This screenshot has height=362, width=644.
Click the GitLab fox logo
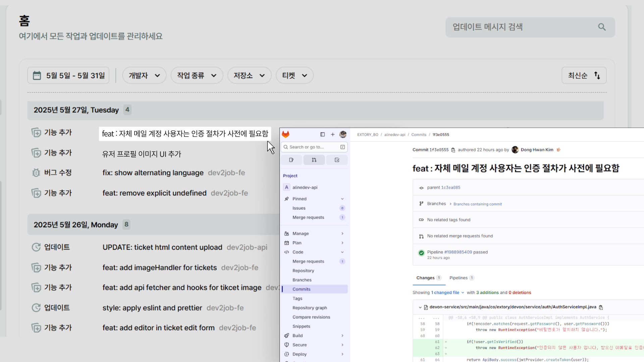pyautogui.click(x=285, y=134)
